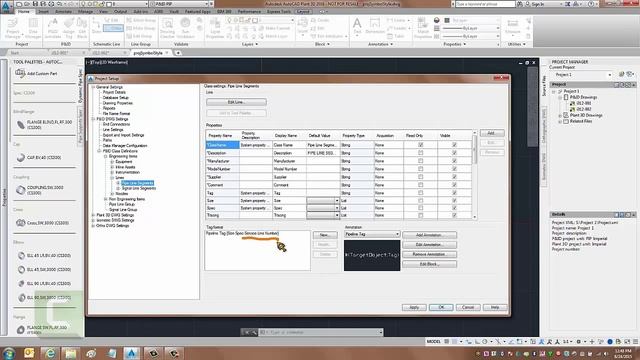The image size is (640, 360).
Task: Select the CAP BV 40 palette part
Action: (39, 158)
